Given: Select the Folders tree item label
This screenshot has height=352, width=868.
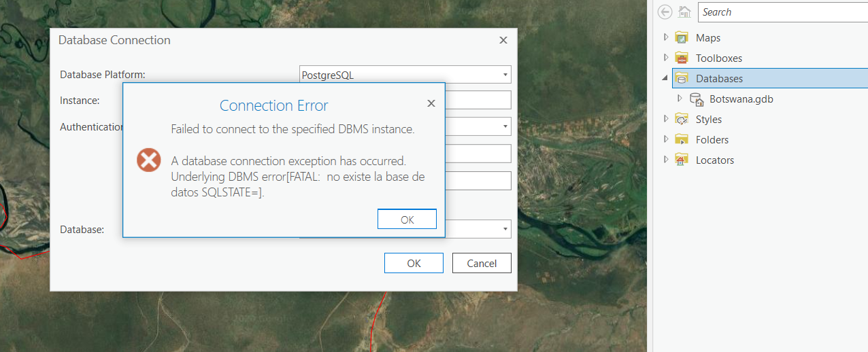Looking at the screenshot, I should point(712,140).
